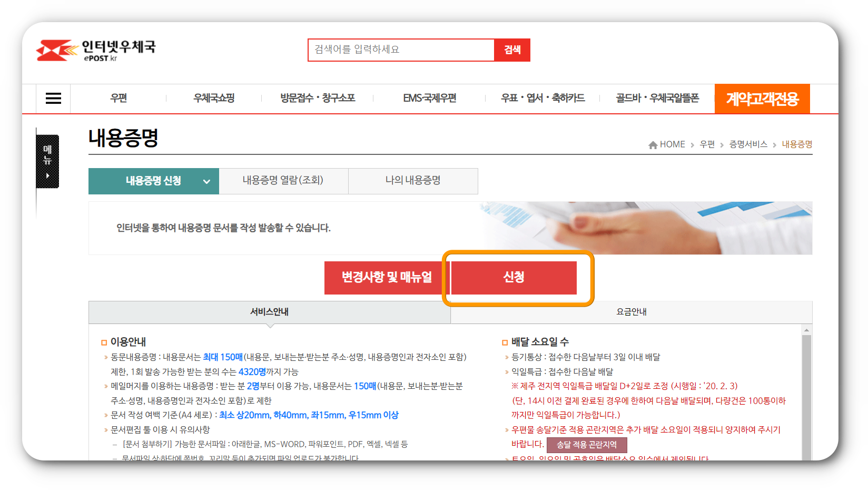
Task: Open the EMS·국제우편 menu
Action: (x=429, y=98)
